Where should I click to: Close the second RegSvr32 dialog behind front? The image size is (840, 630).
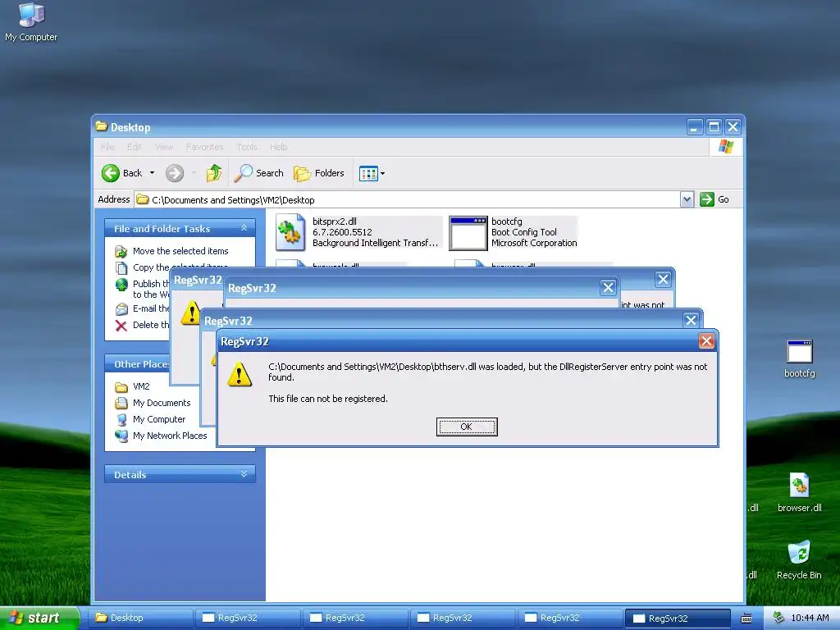pyautogui.click(x=691, y=321)
